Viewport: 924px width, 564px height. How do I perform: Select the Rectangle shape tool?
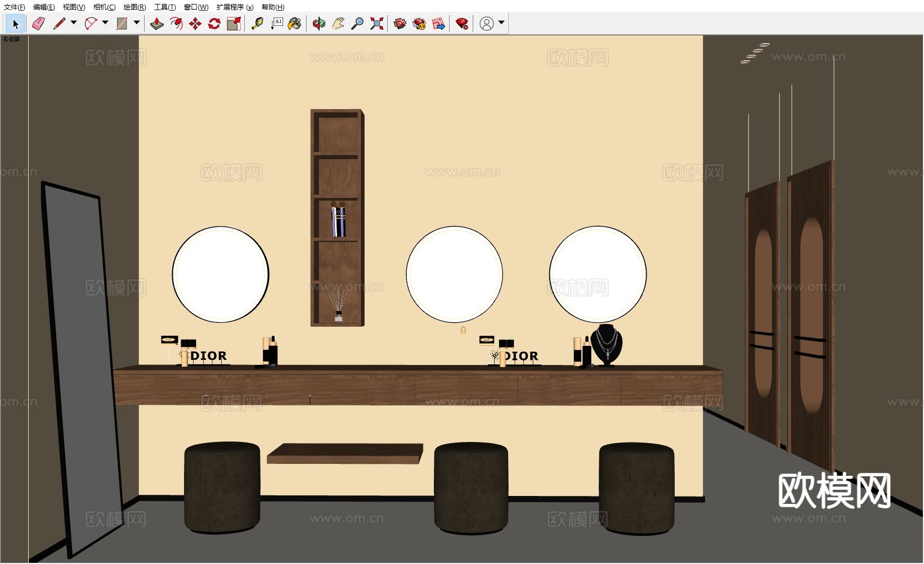(x=122, y=24)
